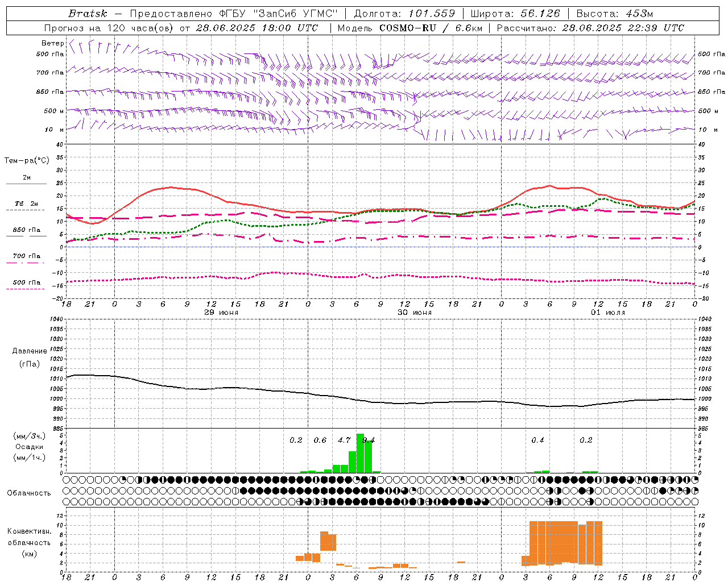This screenshot has height=582, width=728.
Task: Click the 0.6 precipitation amount value
Action: [320, 440]
